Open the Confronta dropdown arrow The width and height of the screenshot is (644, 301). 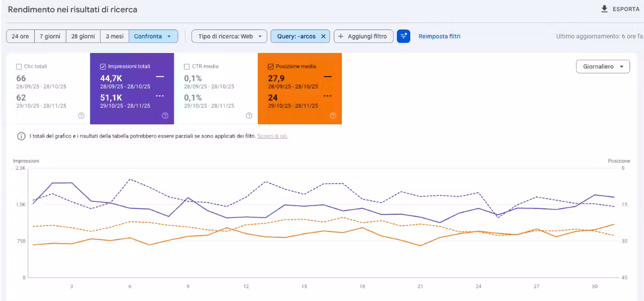[170, 36]
